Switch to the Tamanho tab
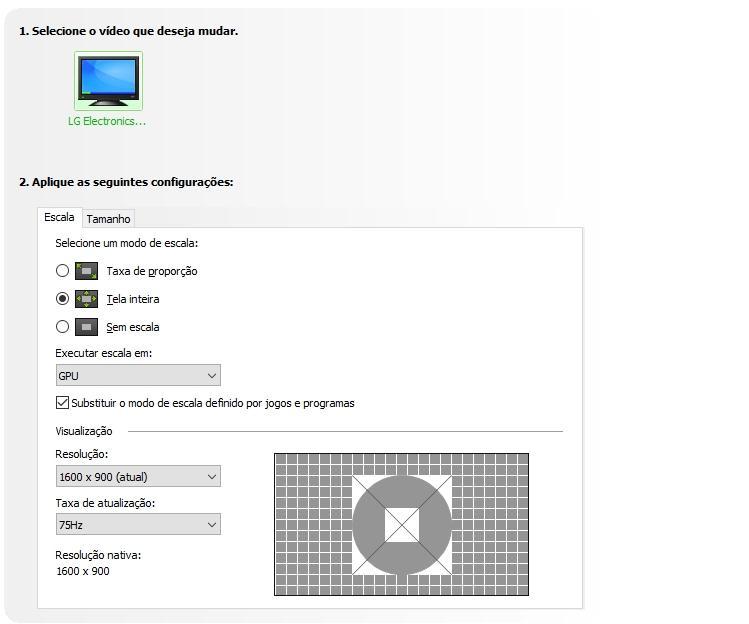Screen dimensions: 749x624 (x=108, y=219)
